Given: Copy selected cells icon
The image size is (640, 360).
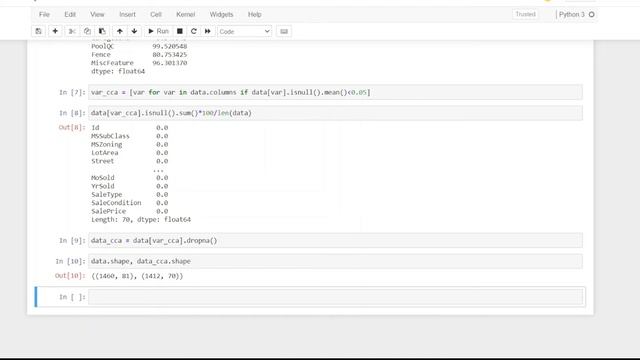Looking at the screenshot, I should [x=87, y=31].
